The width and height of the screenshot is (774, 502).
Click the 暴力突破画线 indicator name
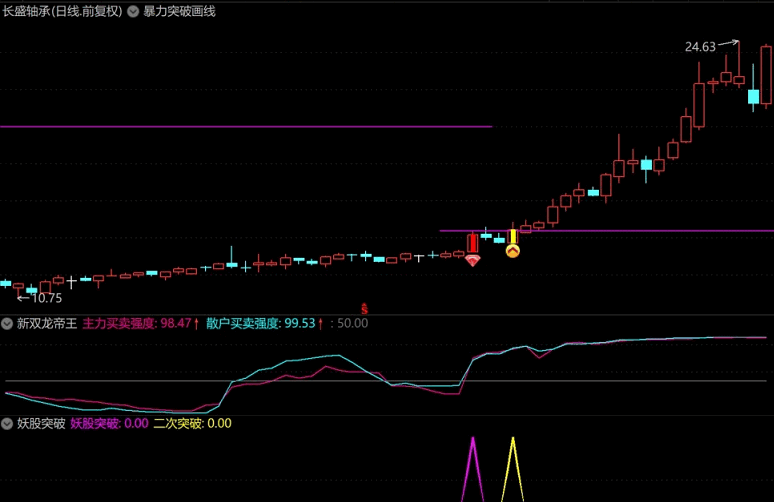point(179,11)
